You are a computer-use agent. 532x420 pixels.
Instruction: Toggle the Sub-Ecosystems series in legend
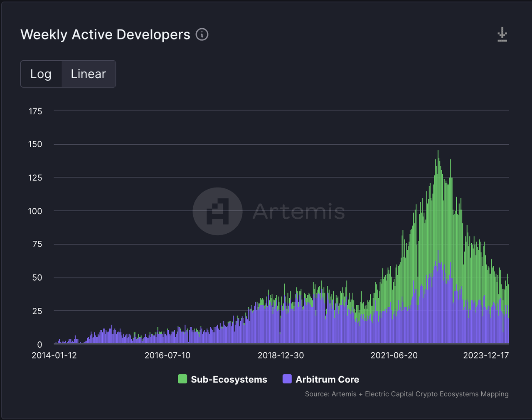pos(229,379)
